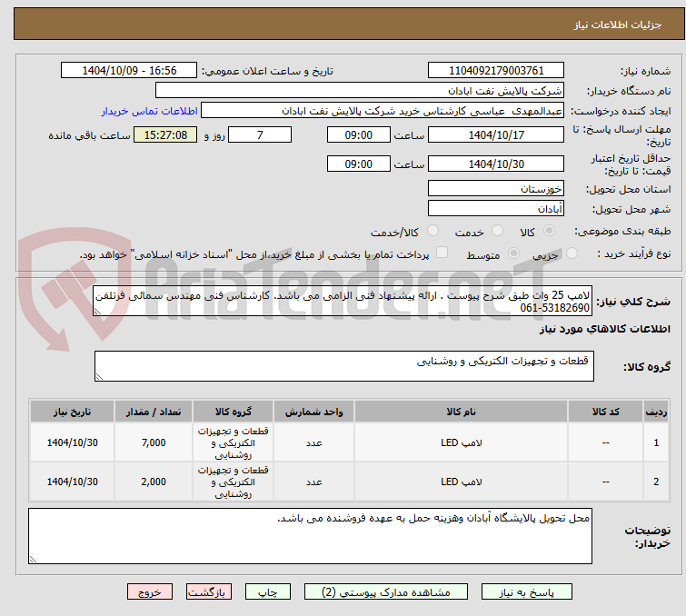
Task: Click the row number 2 cell
Action: (x=656, y=482)
